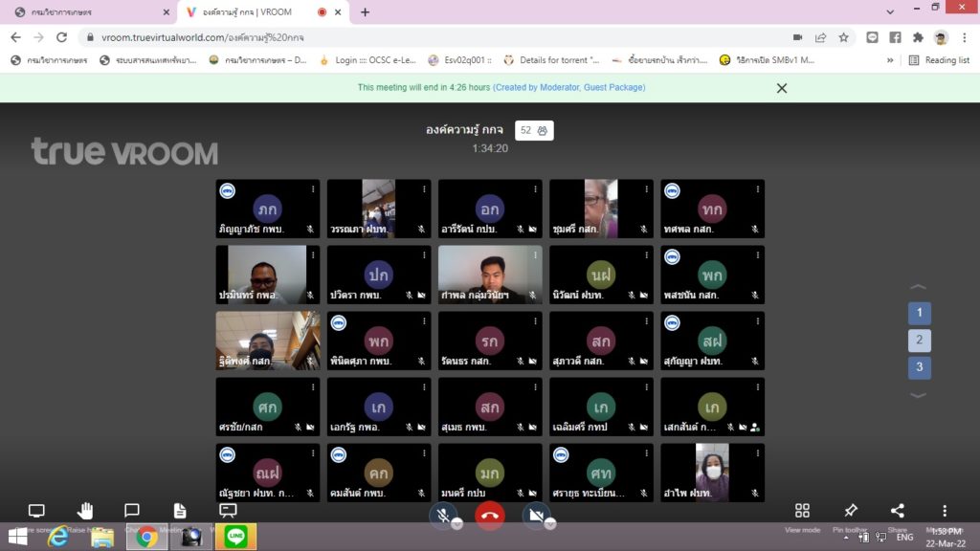Switch to participant page 1
The height and width of the screenshot is (551, 980).
(920, 313)
